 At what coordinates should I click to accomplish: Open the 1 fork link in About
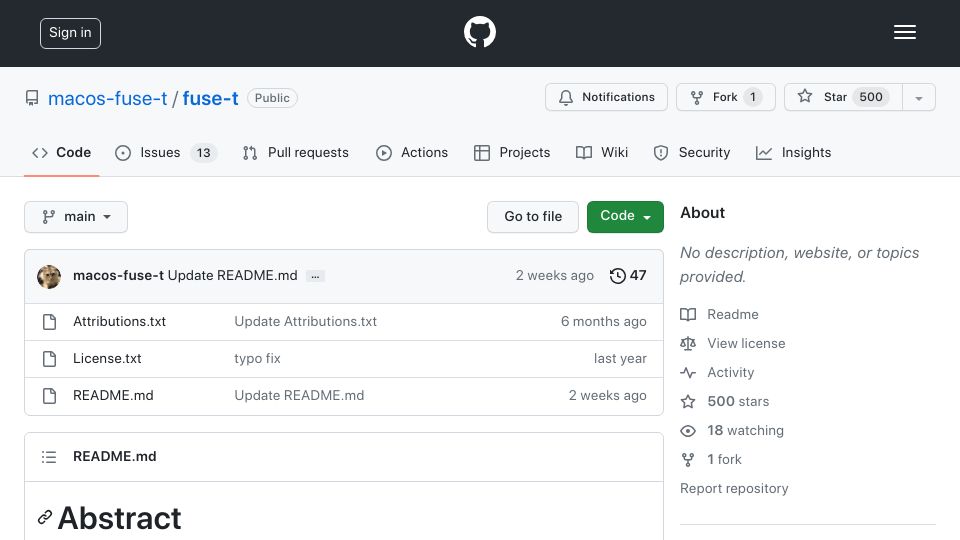pos(711,459)
